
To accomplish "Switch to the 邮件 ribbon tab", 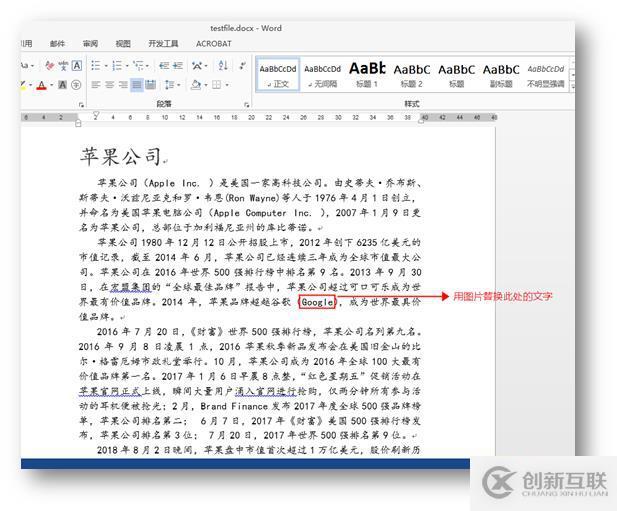I will (x=57, y=44).
